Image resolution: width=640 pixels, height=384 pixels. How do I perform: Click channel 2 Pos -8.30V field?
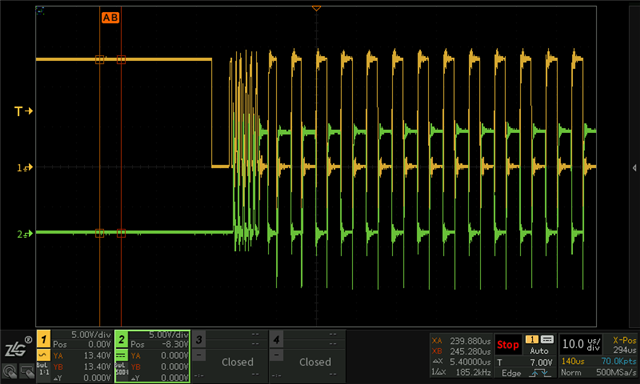pyautogui.click(x=159, y=345)
